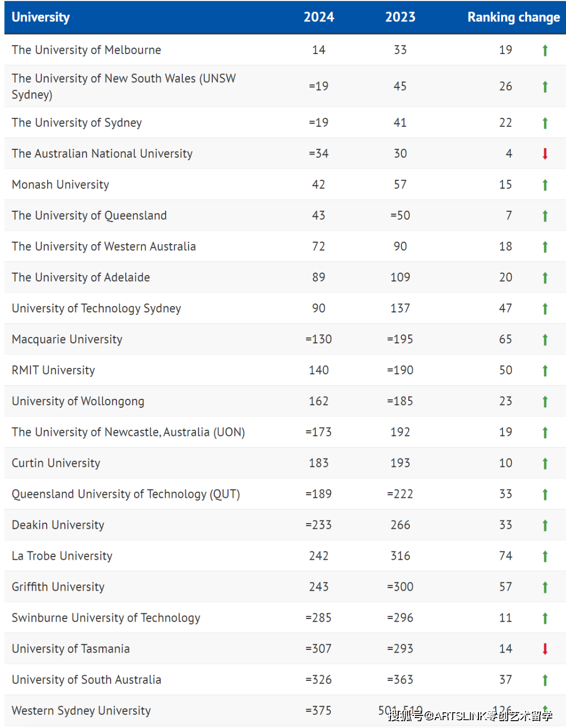Click green up arrow for Curtin University
The image size is (566, 728).
click(x=545, y=463)
